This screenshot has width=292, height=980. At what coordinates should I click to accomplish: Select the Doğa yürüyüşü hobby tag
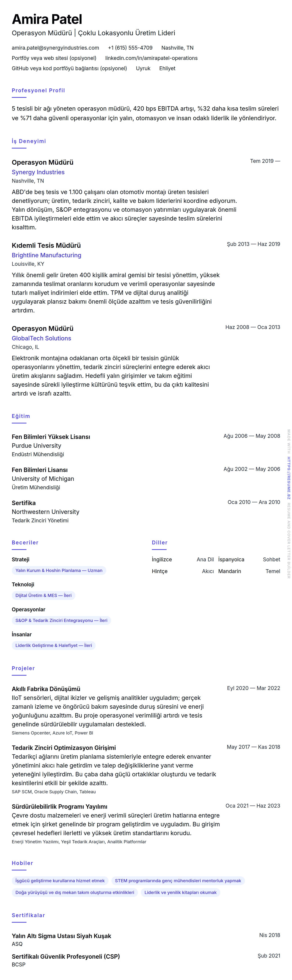[75, 893]
